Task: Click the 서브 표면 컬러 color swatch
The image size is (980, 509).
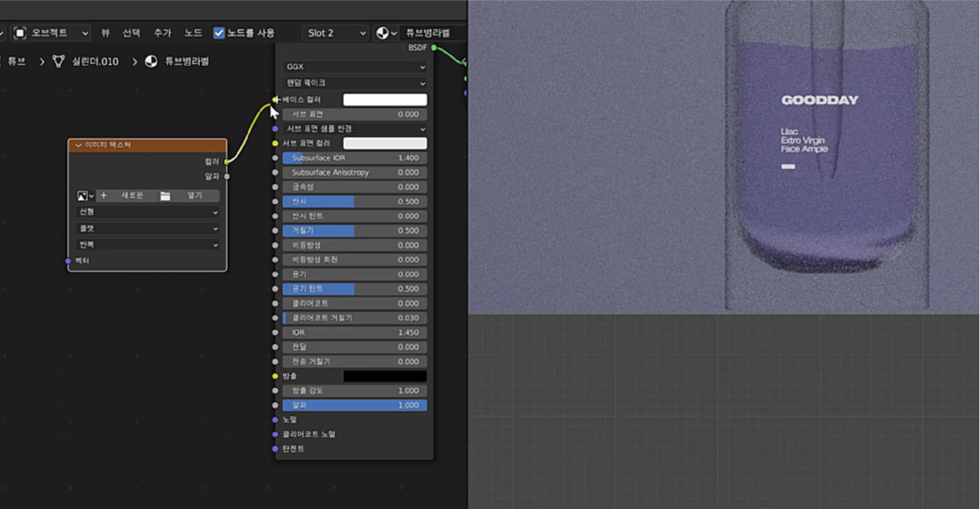Action: tap(385, 143)
